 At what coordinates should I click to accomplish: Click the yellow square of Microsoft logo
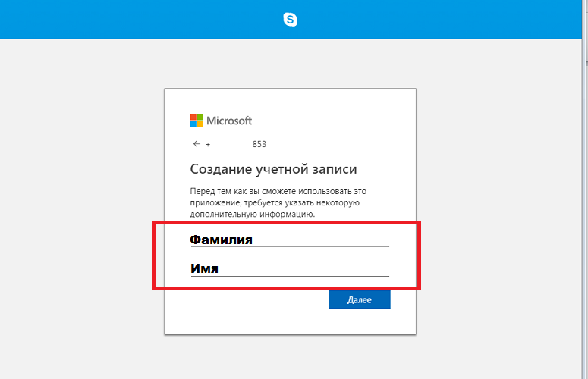coord(200,124)
